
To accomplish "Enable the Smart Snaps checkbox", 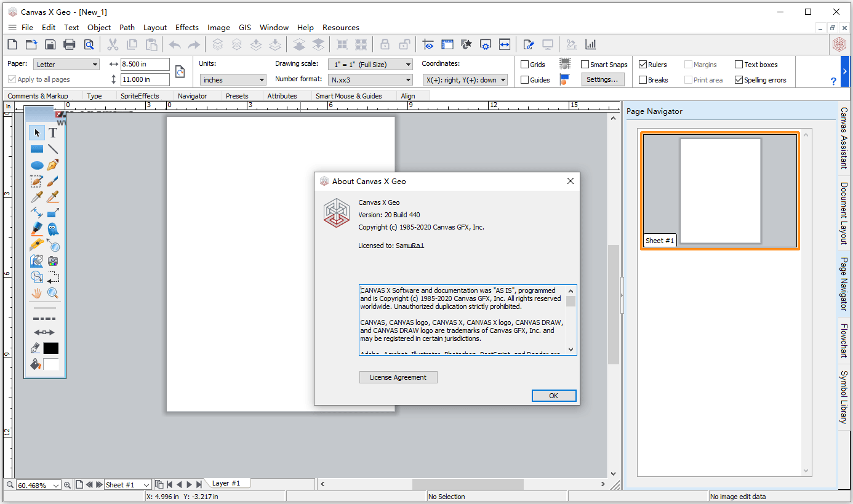I will (585, 65).
